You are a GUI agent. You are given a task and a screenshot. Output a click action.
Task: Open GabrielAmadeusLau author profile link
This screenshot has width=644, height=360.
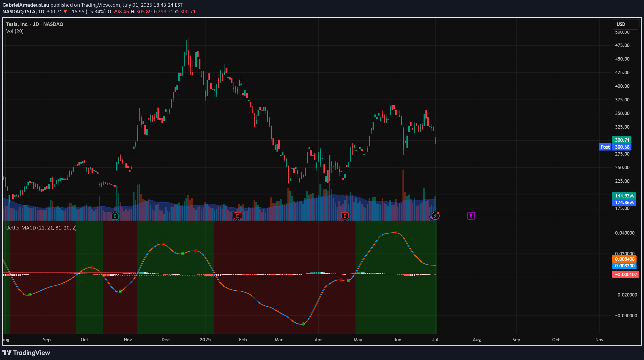(26, 5)
